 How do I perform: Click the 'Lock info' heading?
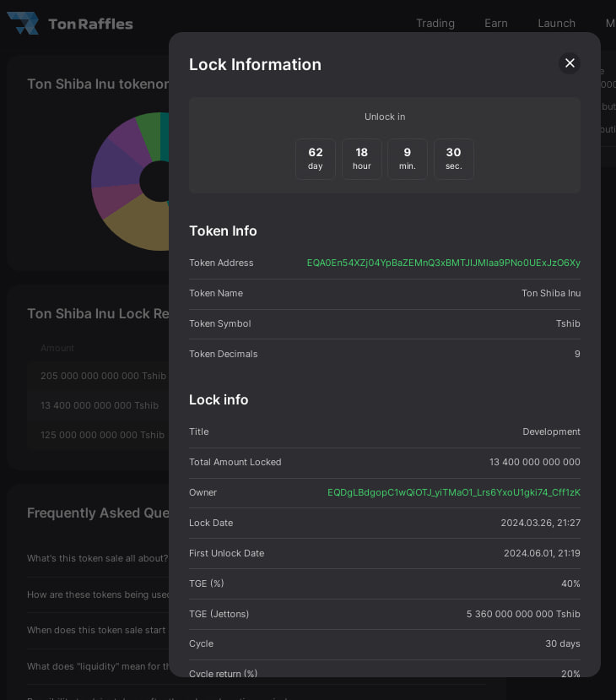point(219,399)
